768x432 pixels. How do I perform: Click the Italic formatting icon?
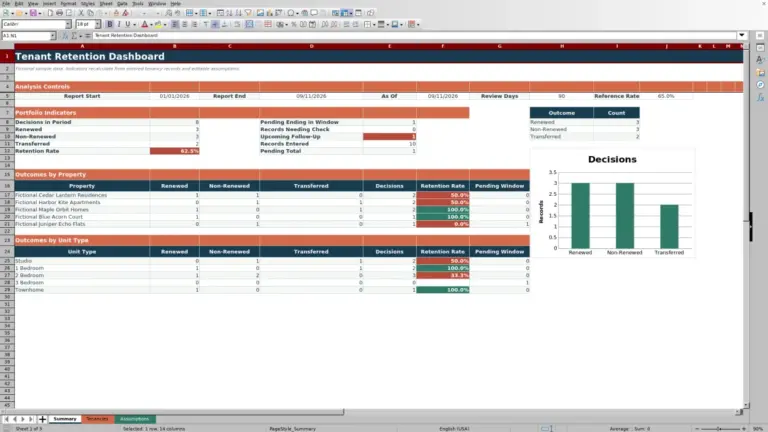click(119, 24)
